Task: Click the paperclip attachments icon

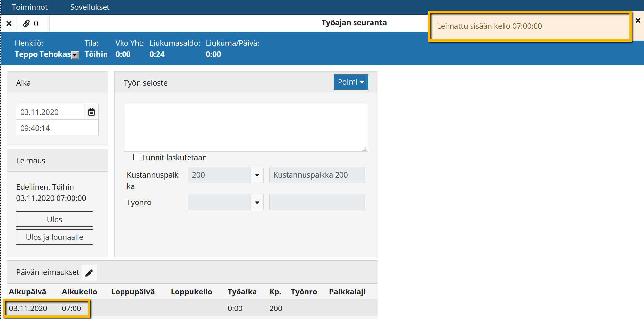Action: click(26, 24)
